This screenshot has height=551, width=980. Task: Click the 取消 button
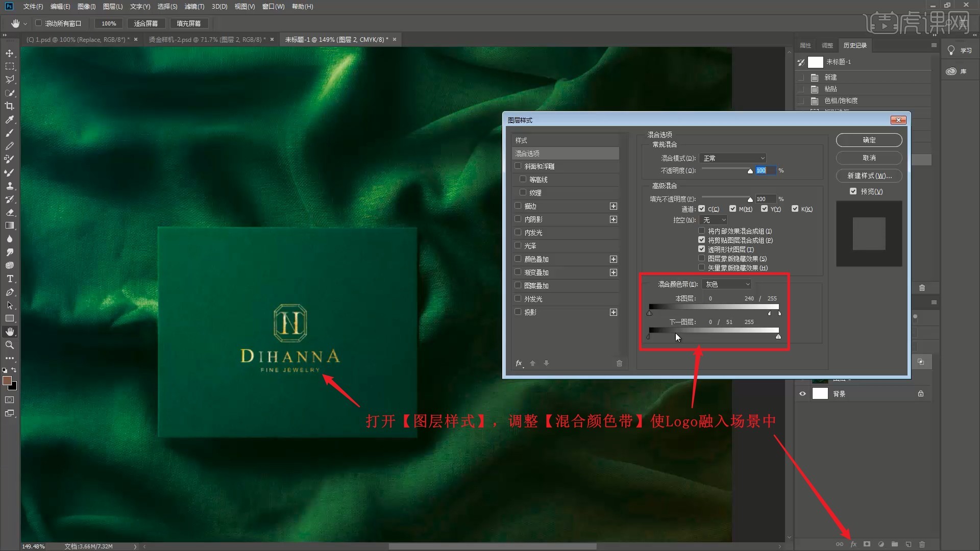tap(869, 158)
